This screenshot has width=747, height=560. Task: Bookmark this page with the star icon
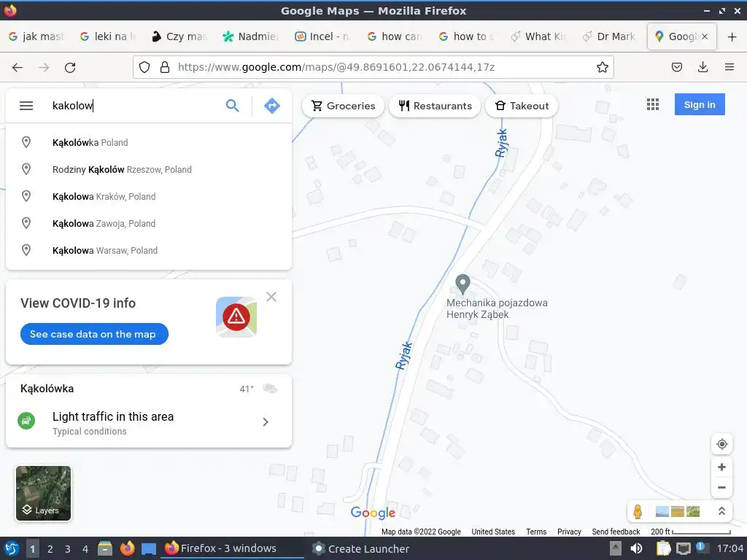(602, 67)
